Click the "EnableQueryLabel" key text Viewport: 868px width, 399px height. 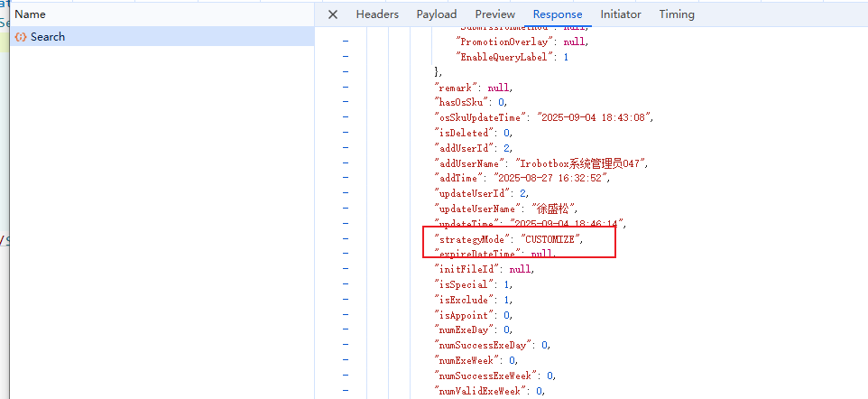coord(505,57)
